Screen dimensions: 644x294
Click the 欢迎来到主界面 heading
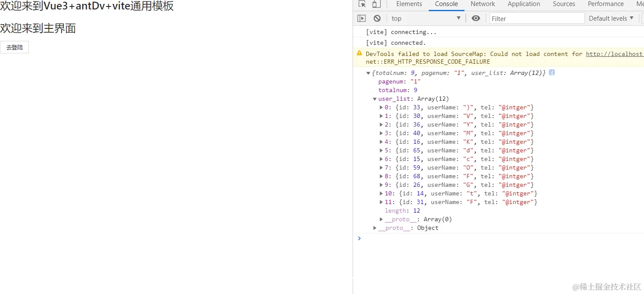38,28
